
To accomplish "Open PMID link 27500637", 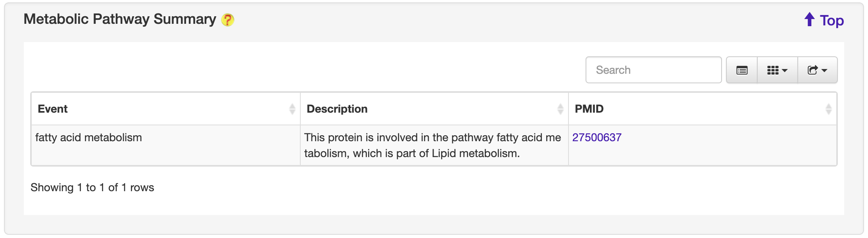I will pyautogui.click(x=597, y=138).
